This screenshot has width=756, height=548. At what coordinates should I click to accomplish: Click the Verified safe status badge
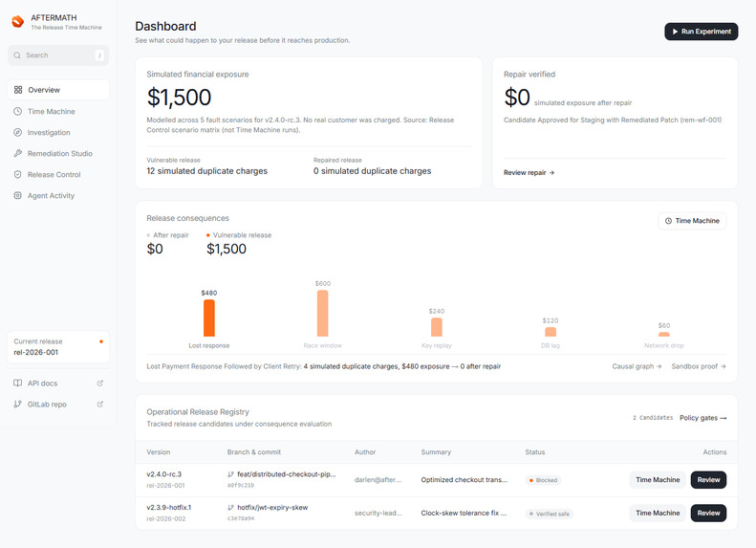[550, 514]
